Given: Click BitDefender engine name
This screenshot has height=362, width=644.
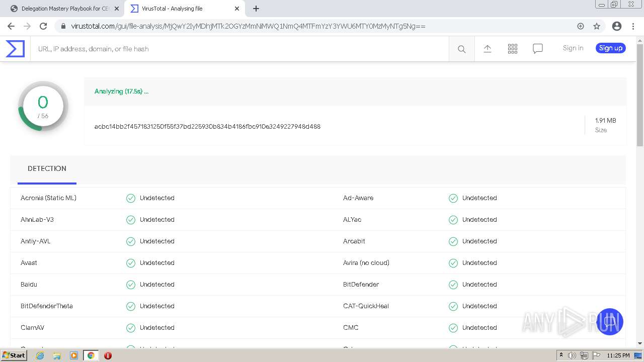Looking at the screenshot, I should click(361, 285).
